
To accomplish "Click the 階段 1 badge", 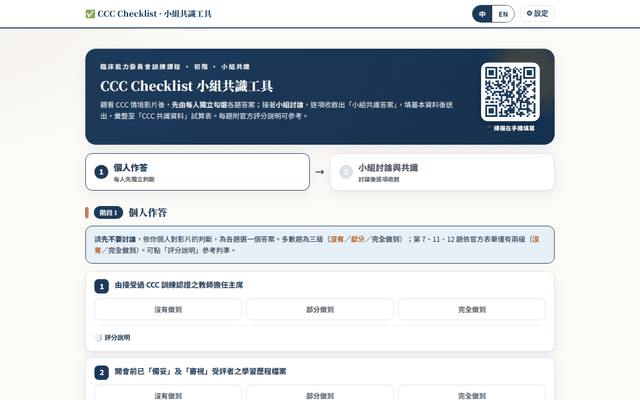I will point(108,213).
